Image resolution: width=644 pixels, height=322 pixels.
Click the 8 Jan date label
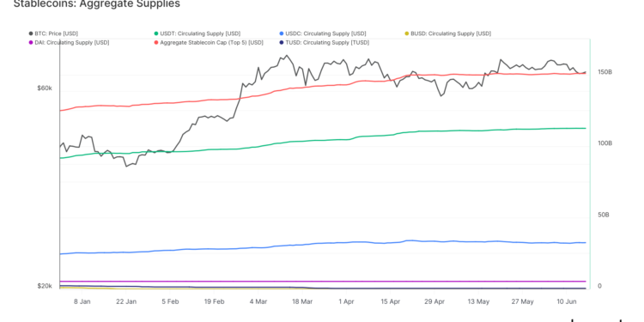pyautogui.click(x=82, y=301)
